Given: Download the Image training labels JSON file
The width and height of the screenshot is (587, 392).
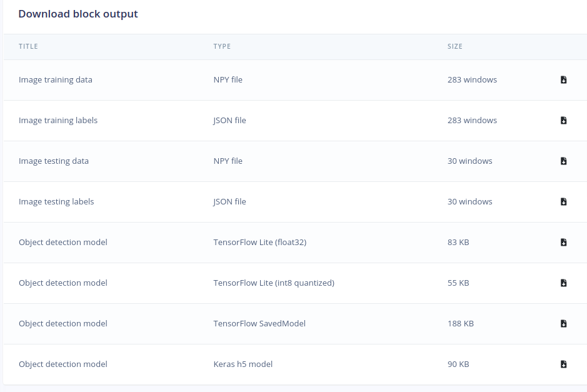Looking at the screenshot, I should point(563,120).
